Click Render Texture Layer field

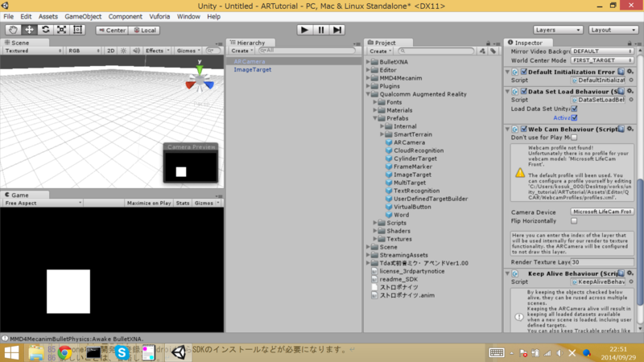(602, 262)
